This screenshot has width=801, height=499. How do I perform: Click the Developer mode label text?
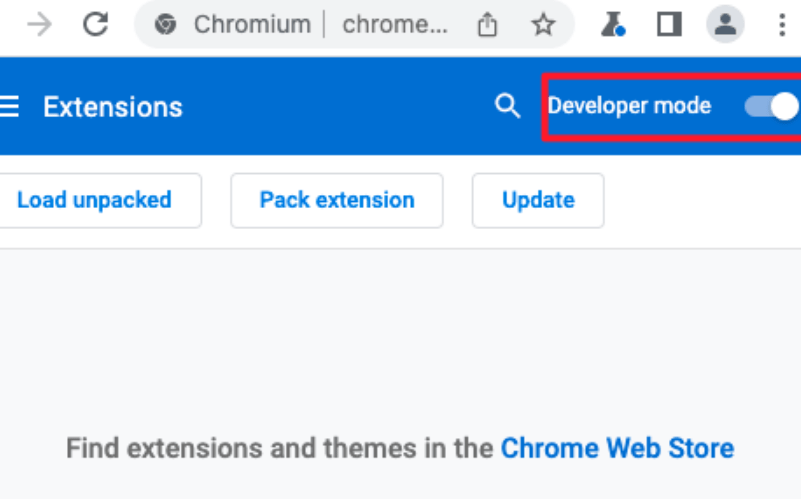629,106
